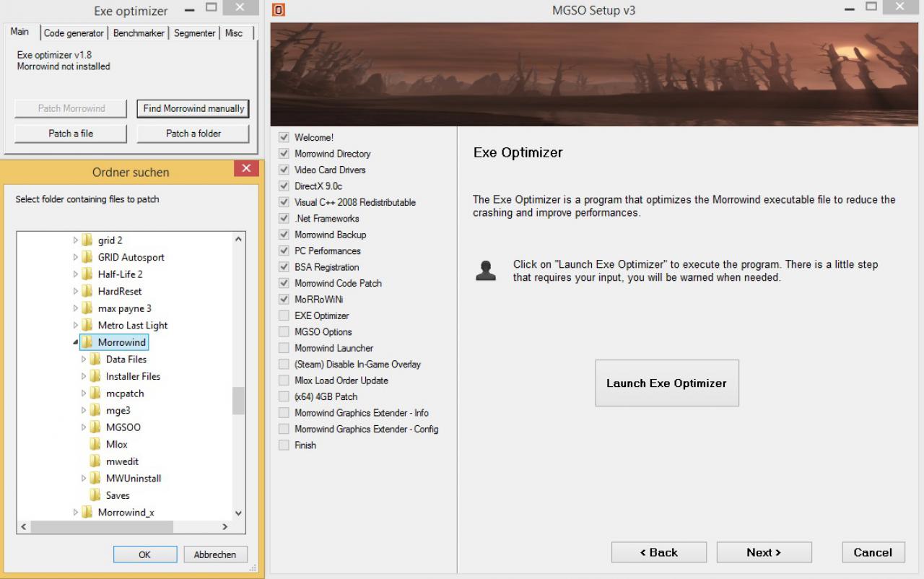
Task: Toggle the MoRRoWiNi checkbox
Action: pyautogui.click(x=284, y=300)
